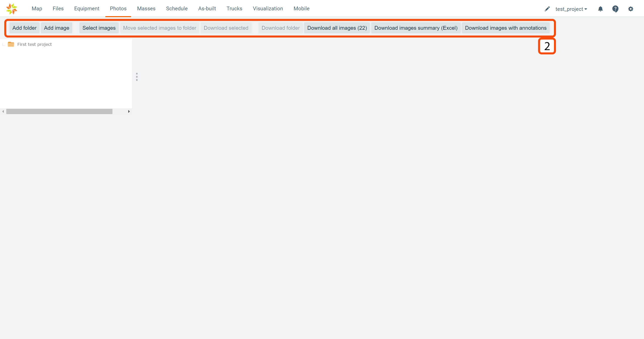Click the right scroll arrow in folder panel
This screenshot has width=644, height=339.
click(129, 111)
